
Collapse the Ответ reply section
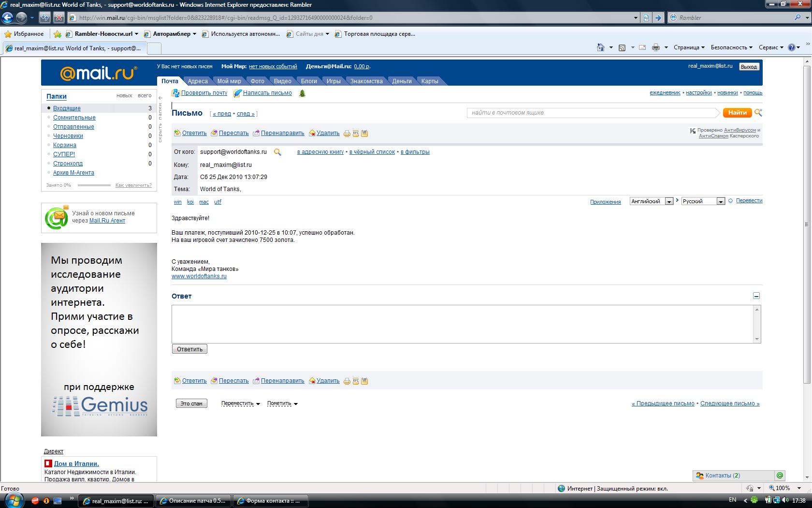pyautogui.click(x=756, y=296)
